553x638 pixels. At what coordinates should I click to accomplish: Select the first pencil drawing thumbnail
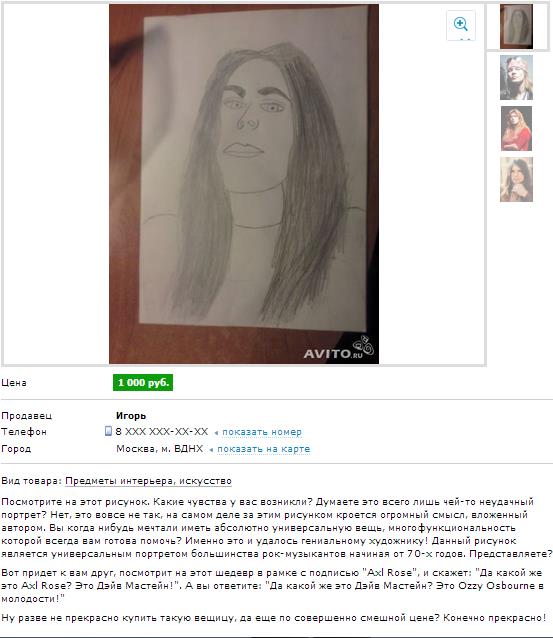coord(516,26)
